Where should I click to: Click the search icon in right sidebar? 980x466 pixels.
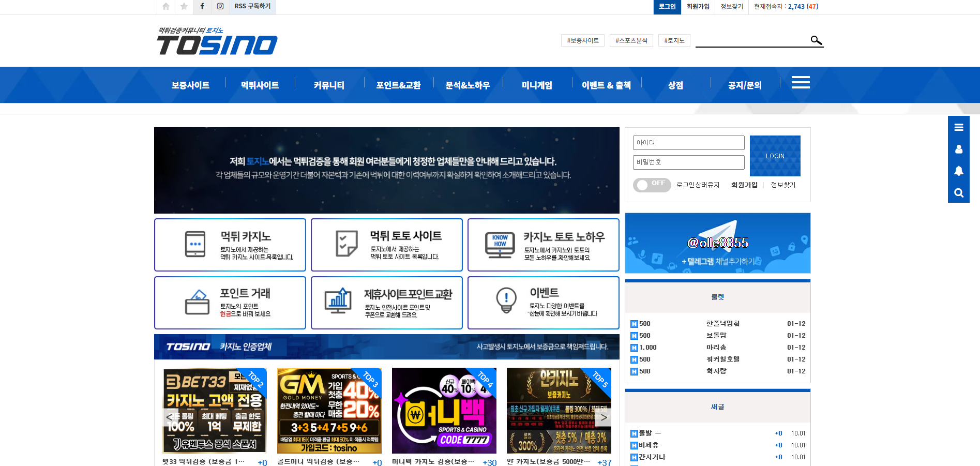click(x=958, y=192)
